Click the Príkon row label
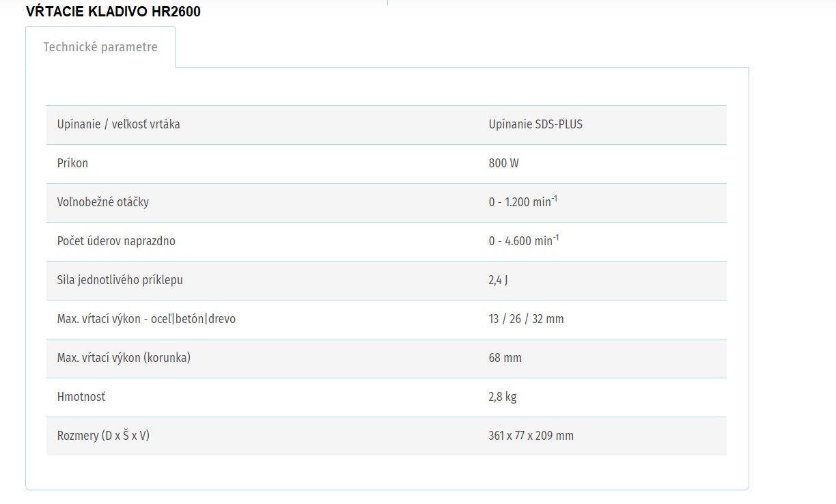 click(x=72, y=163)
